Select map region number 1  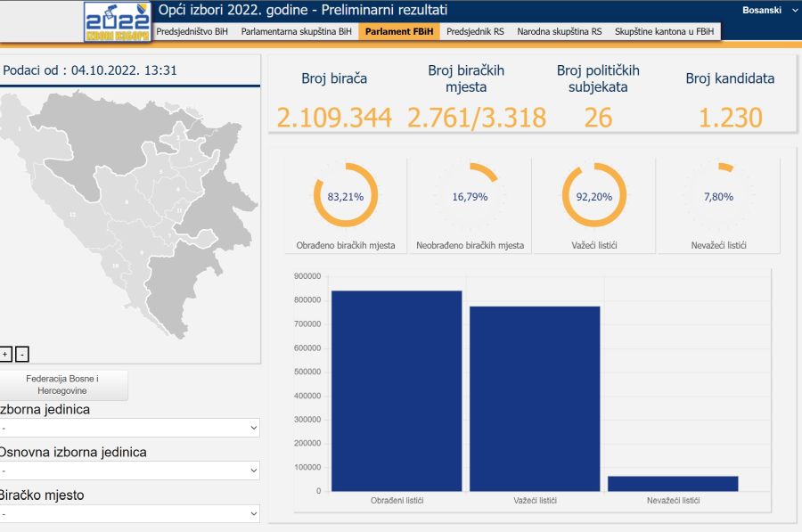[x=20, y=129]
